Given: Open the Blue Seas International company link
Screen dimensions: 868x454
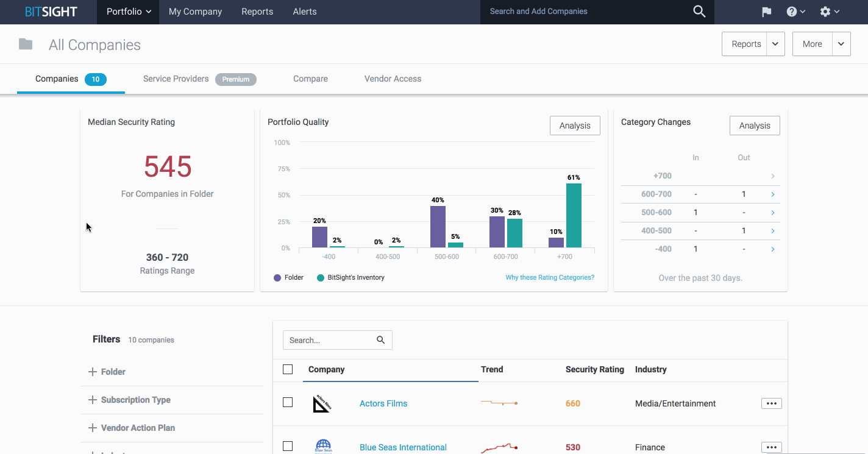Looking at the screenshot, I should (403, 447).
